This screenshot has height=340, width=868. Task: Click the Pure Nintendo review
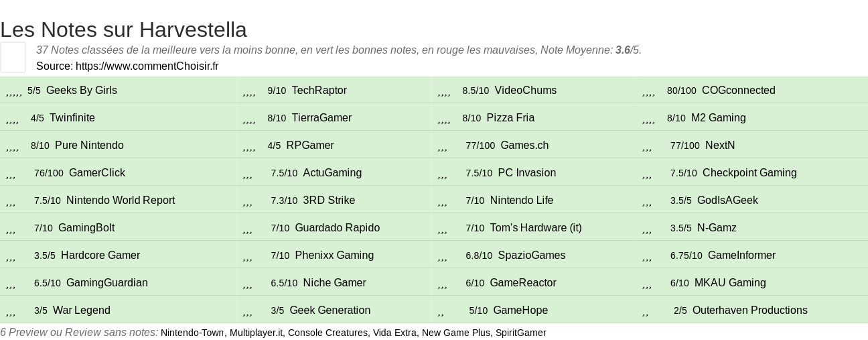89,146
